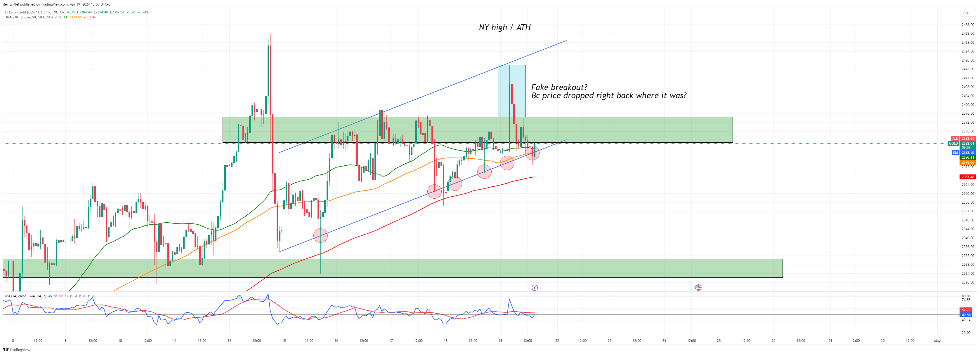Select the 'Fake breakout?' text annotation
Image resolution: width=980 pixels, height=355 pixels.
[x=559, y=88]
